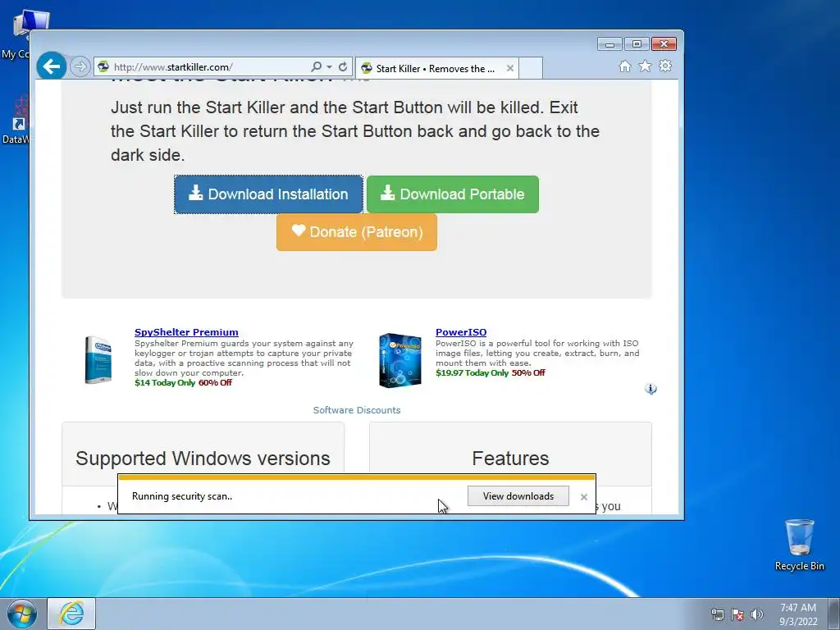The width and height of the screenshot is (840, 630).
Task: Dismiss the security scan notification bar
Action: [584, 497]
